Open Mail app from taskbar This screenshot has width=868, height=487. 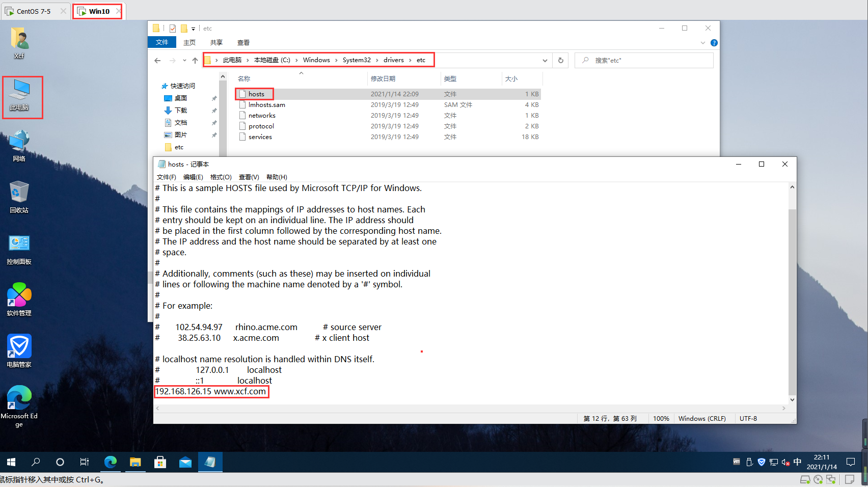(x=185, y=462)
